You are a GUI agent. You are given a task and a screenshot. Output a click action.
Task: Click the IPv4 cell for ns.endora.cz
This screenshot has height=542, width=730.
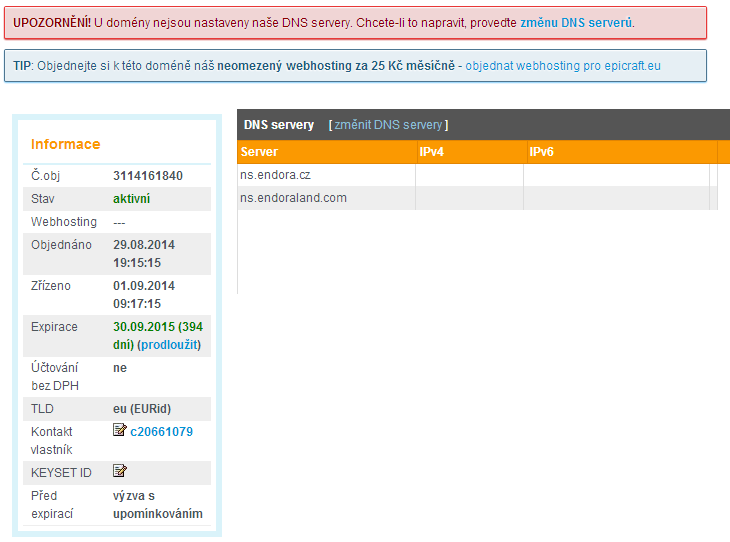pos(469,175)
